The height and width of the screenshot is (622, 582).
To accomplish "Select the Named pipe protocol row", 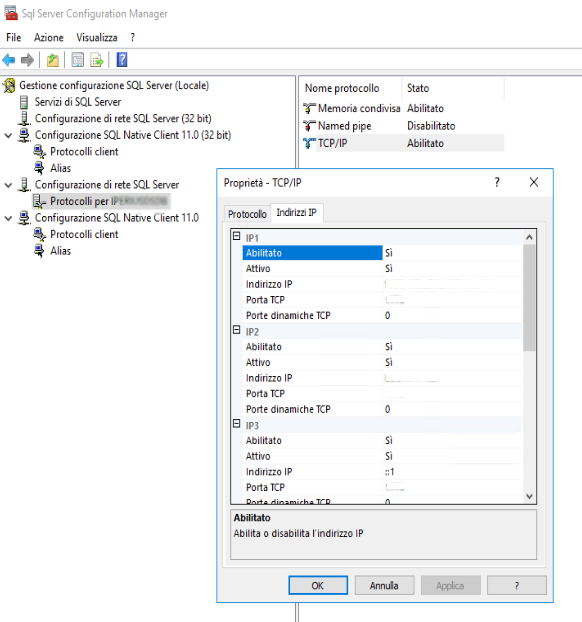I will point(403,126).
